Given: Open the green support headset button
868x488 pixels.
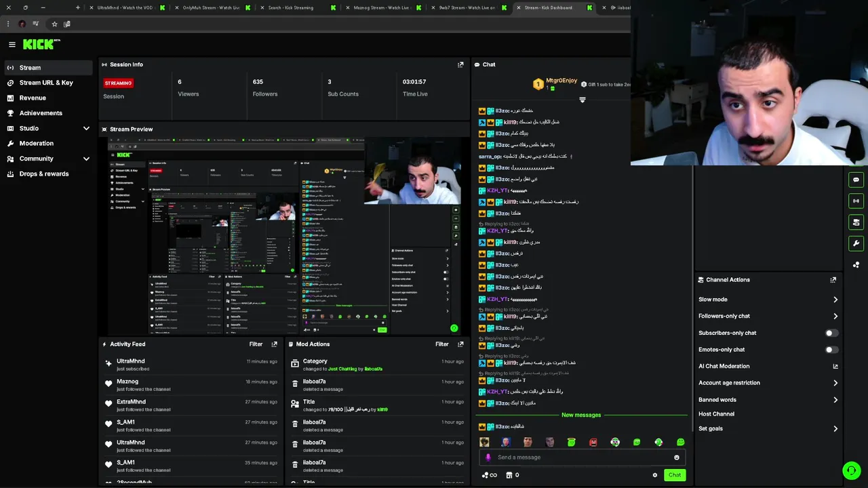Looking at the screenshot, I should coord(852,470).
